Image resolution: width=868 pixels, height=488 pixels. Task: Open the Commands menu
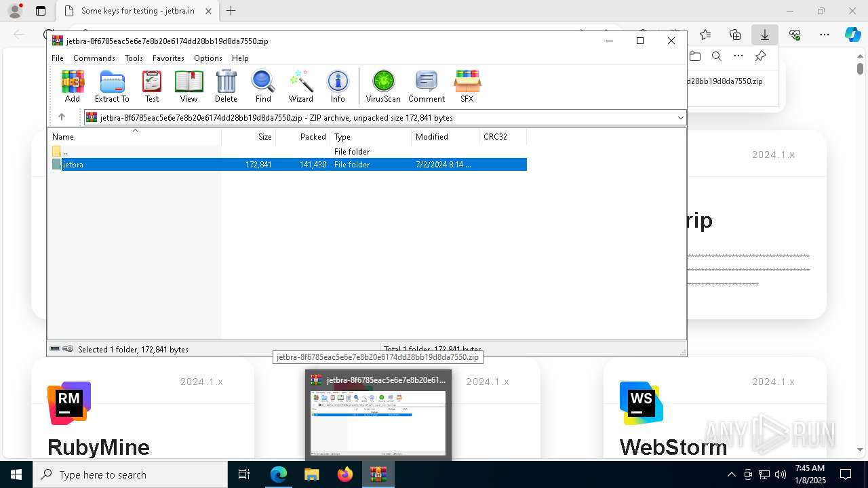(x=94, y=58)
